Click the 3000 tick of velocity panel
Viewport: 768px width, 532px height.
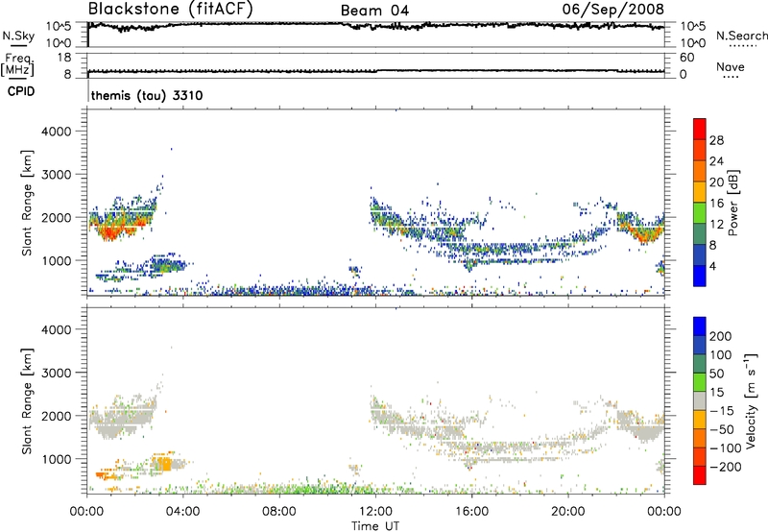click(56, 373)
